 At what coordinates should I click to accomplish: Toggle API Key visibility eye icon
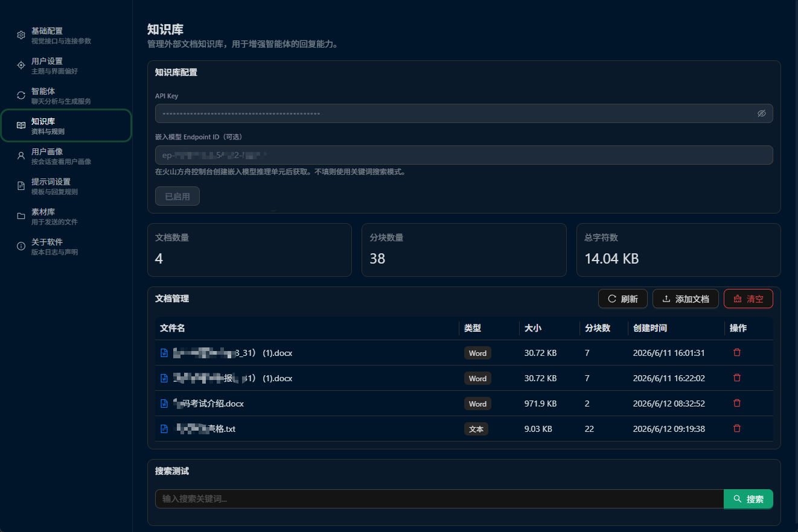(x=761, y=113)
